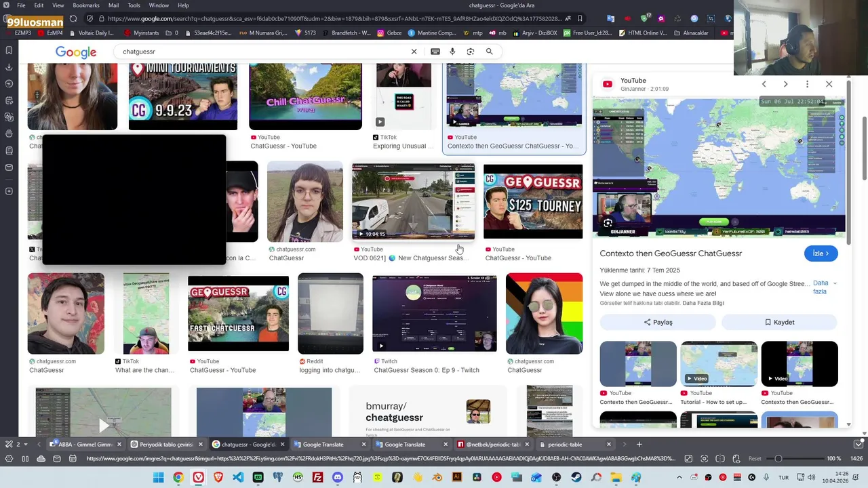Open the Bookmarks menu
The height and width of the screenshot is (488, 868).
(86, 5)
